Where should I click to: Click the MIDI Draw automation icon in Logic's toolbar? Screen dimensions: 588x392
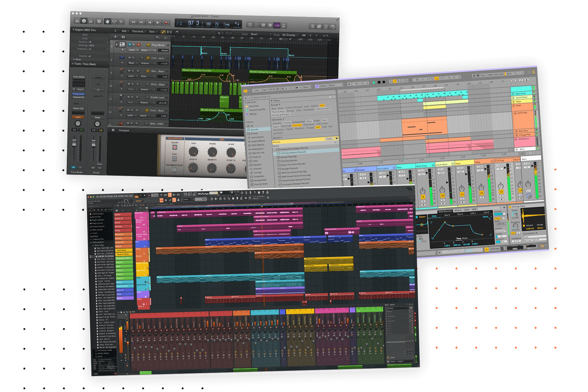[x=164, y=32]
